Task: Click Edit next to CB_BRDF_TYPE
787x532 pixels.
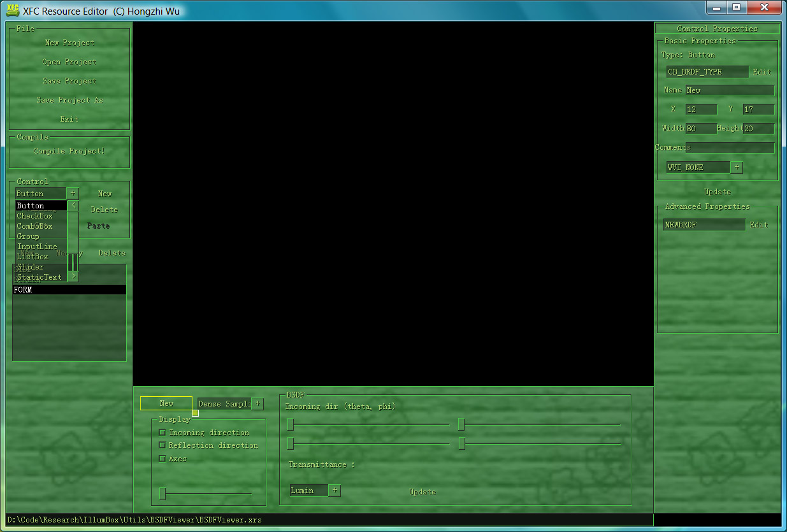Action: [762, 72]
